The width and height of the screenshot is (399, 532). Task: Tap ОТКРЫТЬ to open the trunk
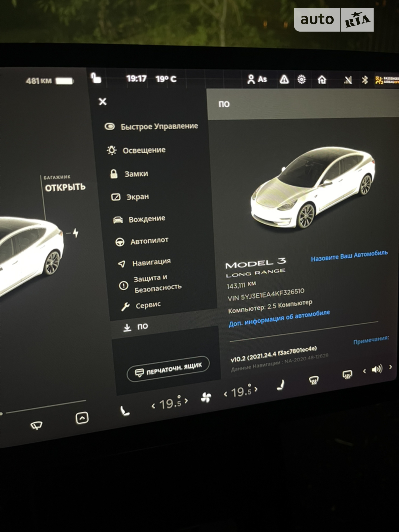[x=65, y=187]
